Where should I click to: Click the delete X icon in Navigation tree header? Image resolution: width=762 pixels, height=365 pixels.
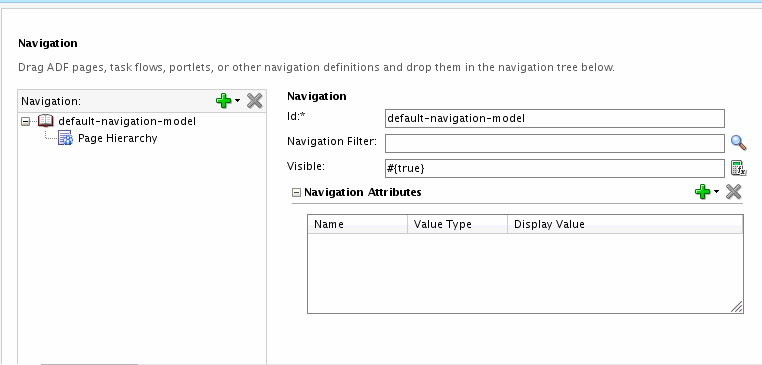coord(255,101)
